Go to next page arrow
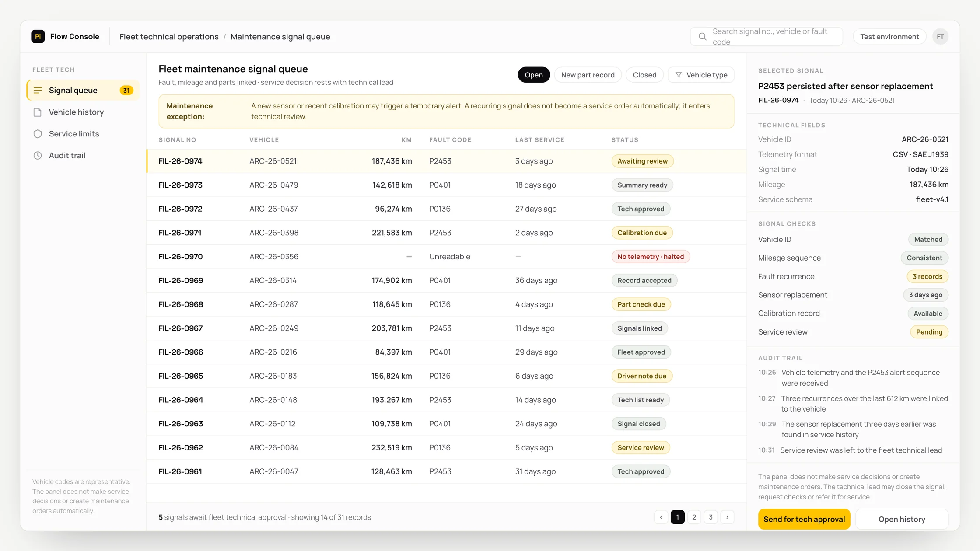 pos(728,517)
